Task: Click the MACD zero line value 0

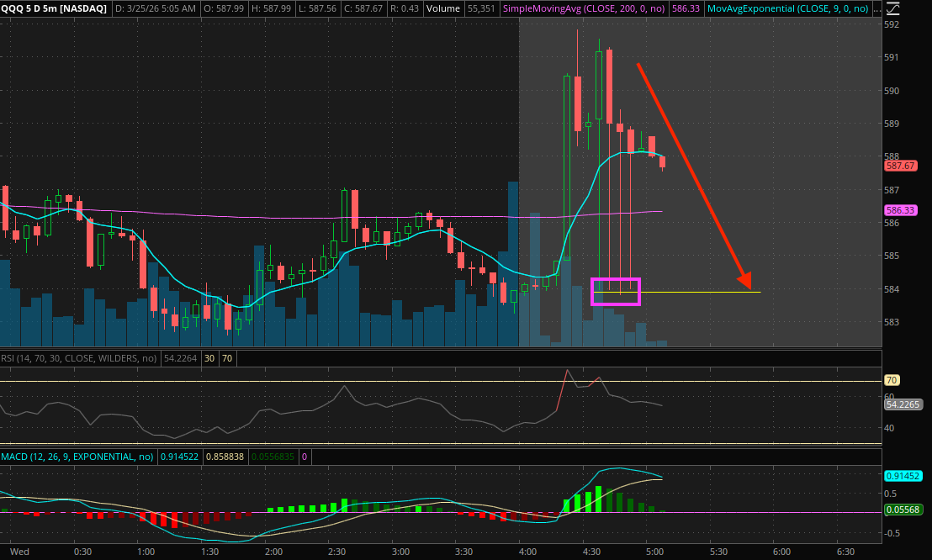Action: (304, 457)
